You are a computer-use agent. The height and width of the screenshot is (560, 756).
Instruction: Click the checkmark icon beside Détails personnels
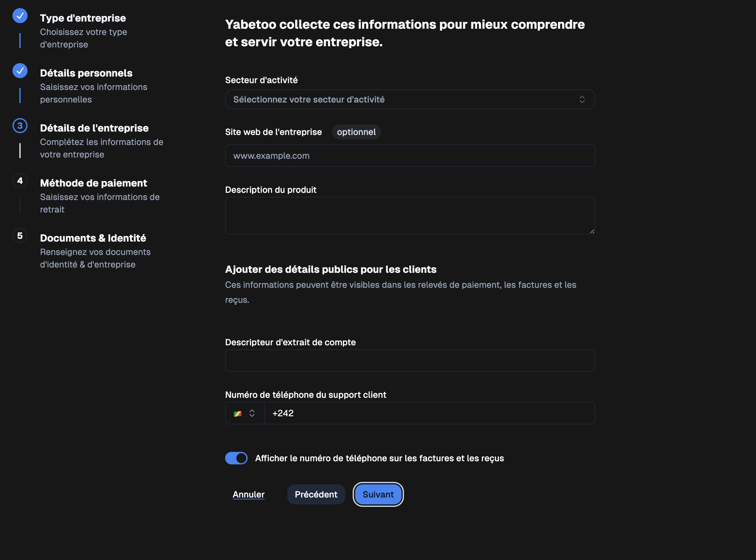pos(20,71)
